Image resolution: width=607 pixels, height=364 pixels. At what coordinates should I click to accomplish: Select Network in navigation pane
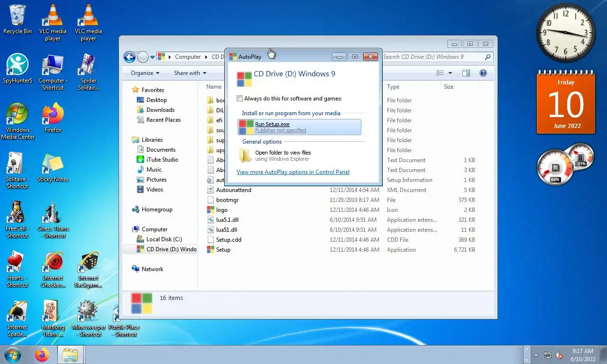(152, 269)
